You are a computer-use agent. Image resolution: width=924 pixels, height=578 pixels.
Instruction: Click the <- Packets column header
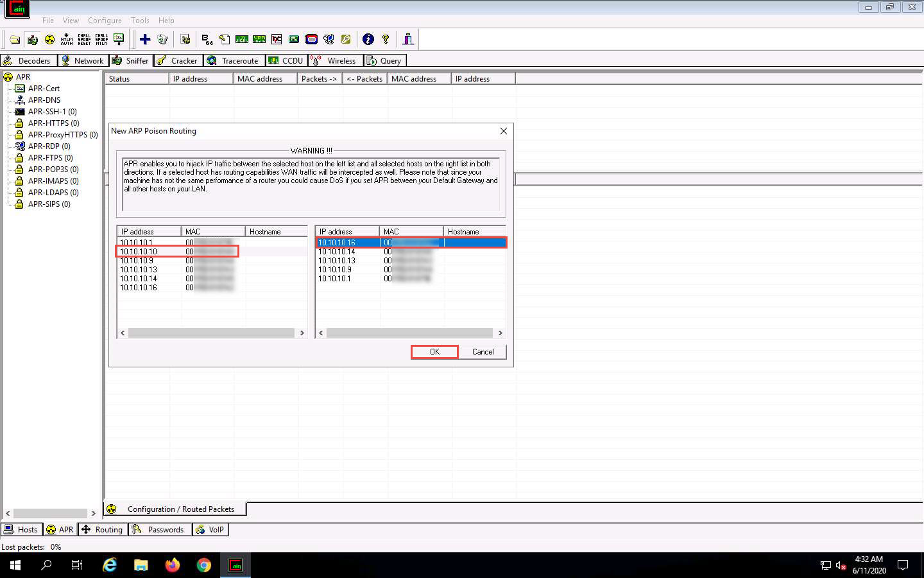[364, 79]
